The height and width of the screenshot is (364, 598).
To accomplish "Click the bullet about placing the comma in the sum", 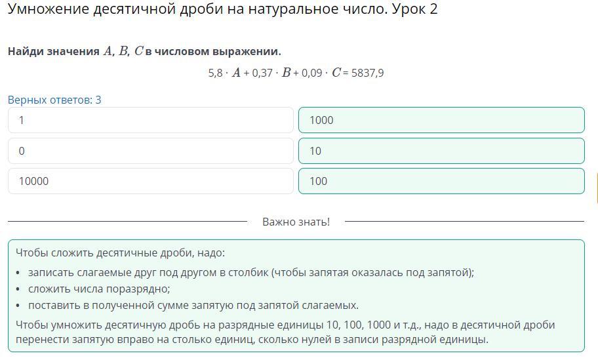I will pos(193,305).
